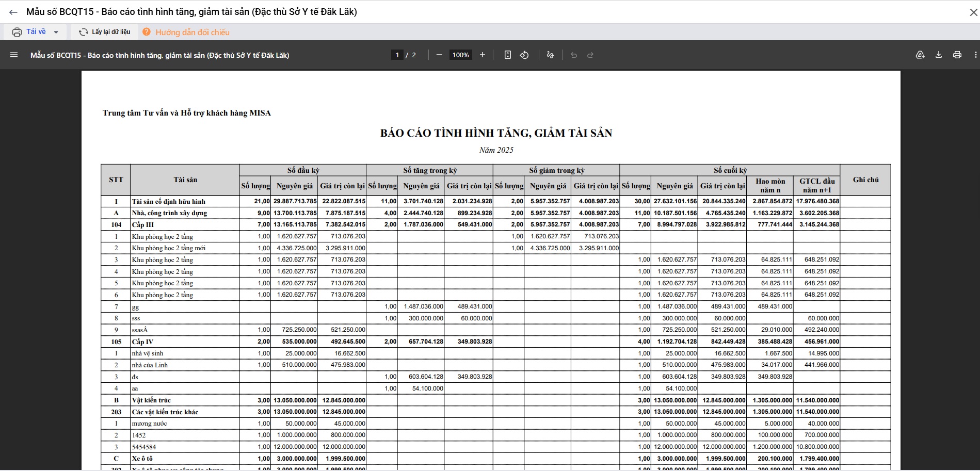Open the PDF viewer more-actions menu
The image size is (980, 471).
point(975,55)
